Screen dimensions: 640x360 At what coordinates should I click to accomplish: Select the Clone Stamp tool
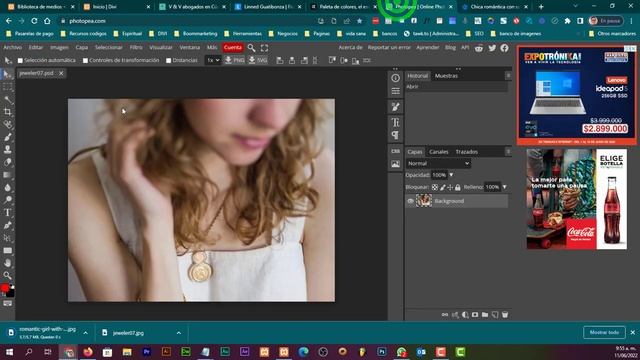[x=7, y=150]
